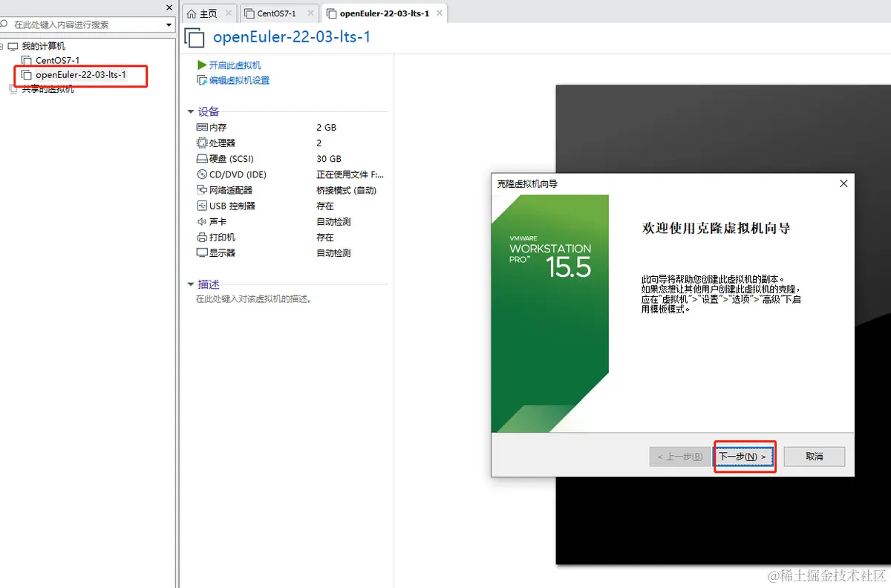Click the 网络适配器 device label
Image resolution: width=891 pixels, height=588 pixels.
[x=231, y=190]
